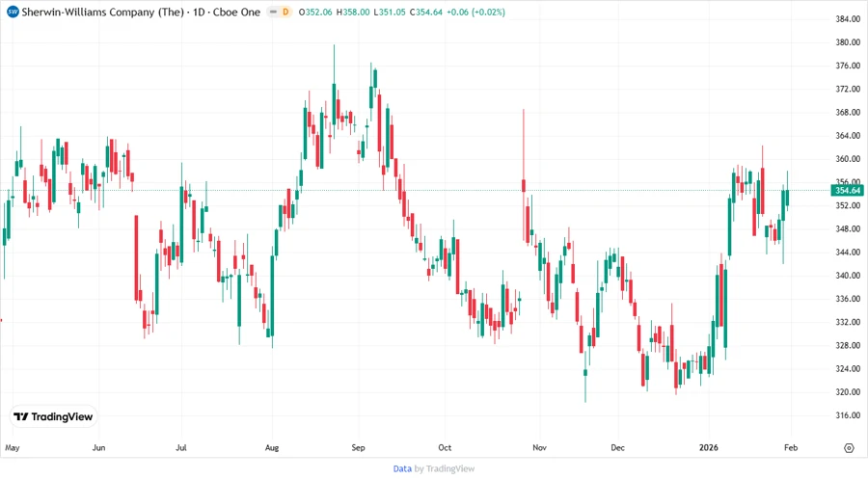
Task: Click the 352.00 price axis label
Action: [x=848, y=205]
